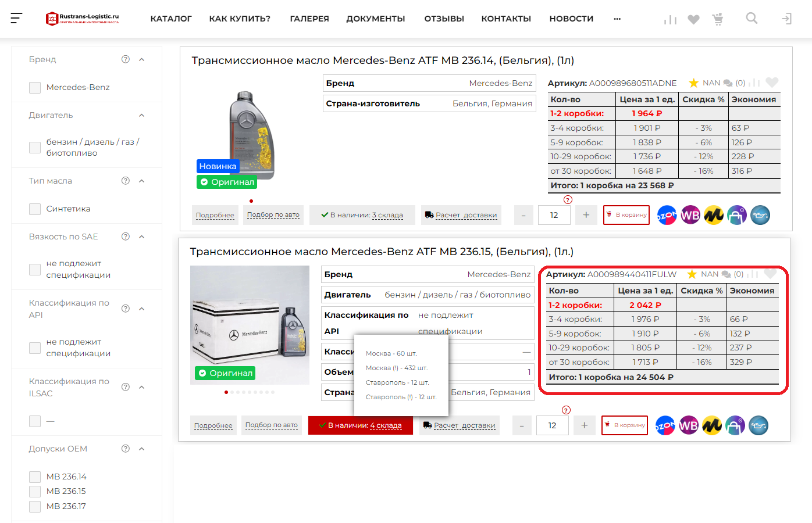Buy MB 236.14 oil on Yandex Market
Image resolution: width=812 pixels, height=523 pixels.
(x=713, y=215)
